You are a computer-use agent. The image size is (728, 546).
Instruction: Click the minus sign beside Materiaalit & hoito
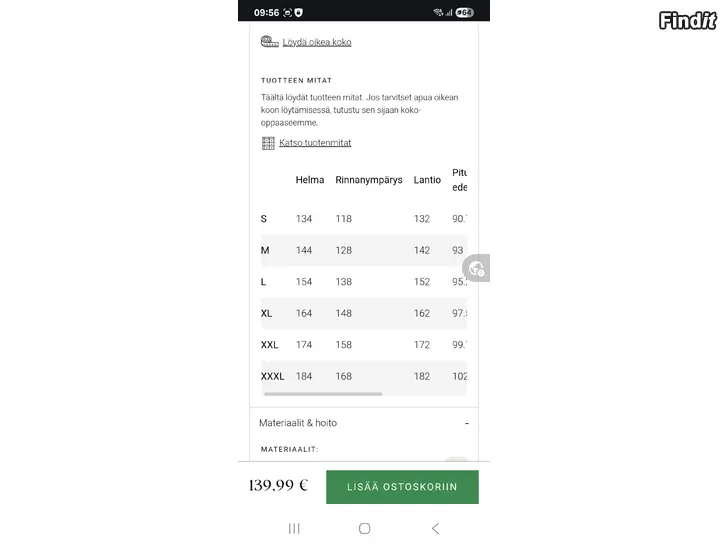coord(466,423)
